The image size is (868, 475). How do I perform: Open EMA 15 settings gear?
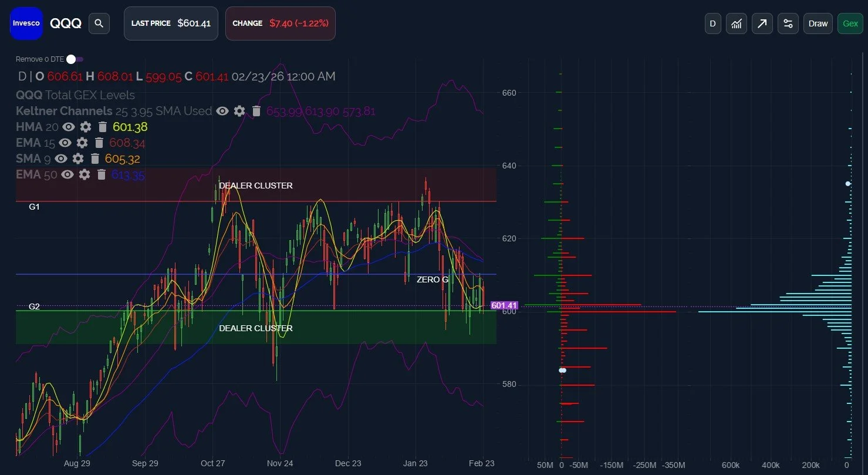[82, 143]
